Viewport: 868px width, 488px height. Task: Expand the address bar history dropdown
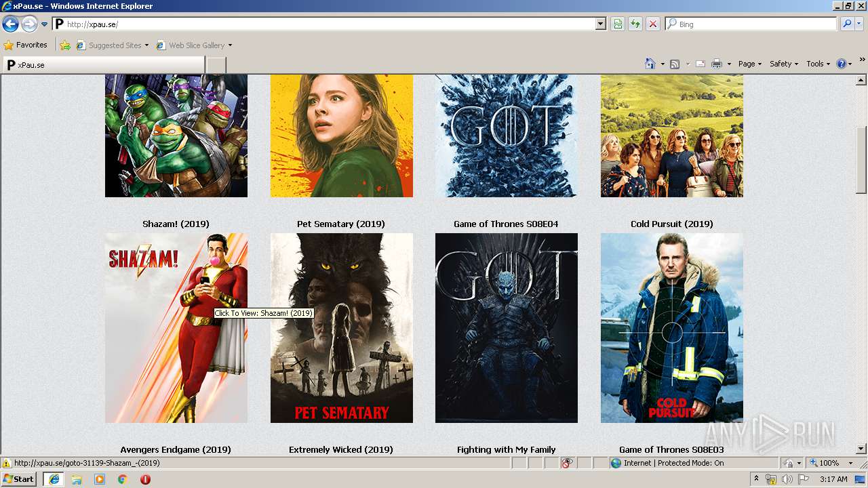click(x=601, y=24)
